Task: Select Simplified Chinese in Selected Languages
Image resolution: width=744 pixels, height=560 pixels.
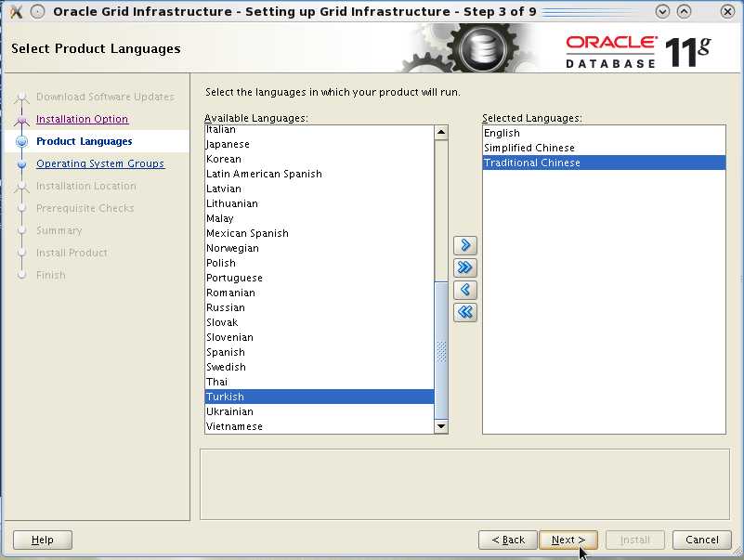Action: tap(604, 148)
